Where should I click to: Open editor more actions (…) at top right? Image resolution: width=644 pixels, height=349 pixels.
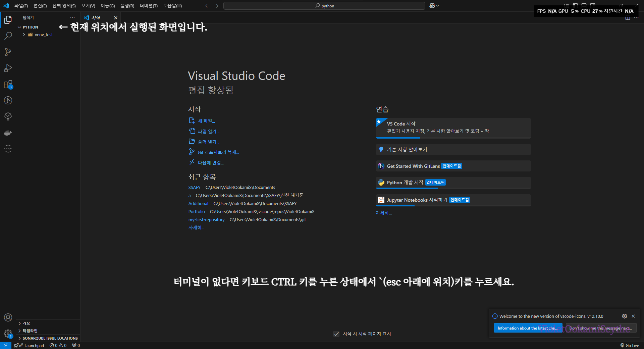[x=636, y=18]
